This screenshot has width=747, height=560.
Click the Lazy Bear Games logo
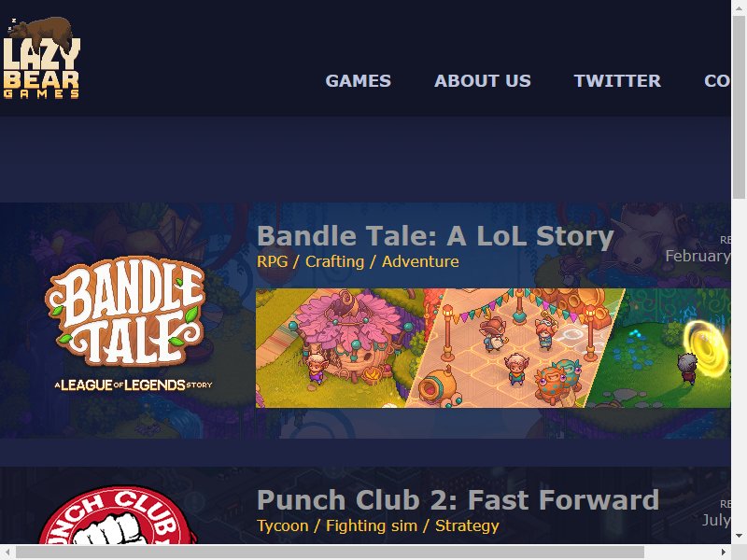tap(41, 58)
